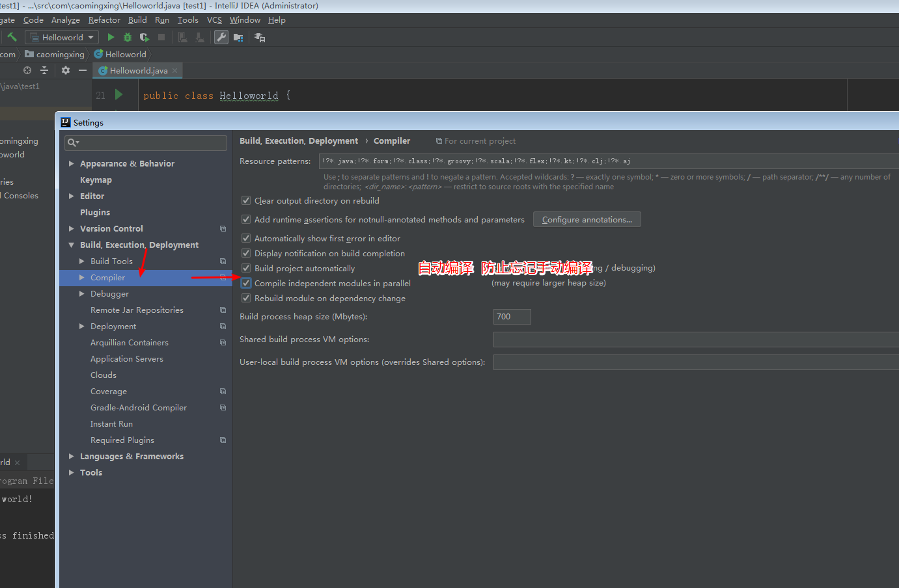Open the VCS menu

click(214, 20)
